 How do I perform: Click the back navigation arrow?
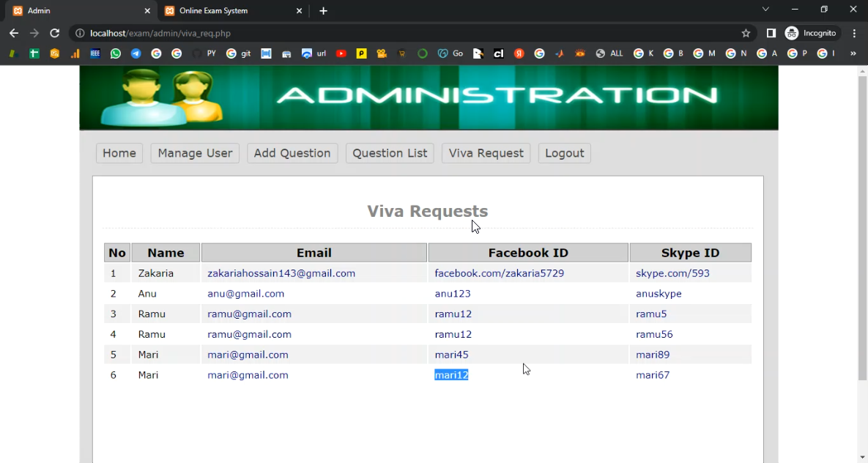(14, 33)
